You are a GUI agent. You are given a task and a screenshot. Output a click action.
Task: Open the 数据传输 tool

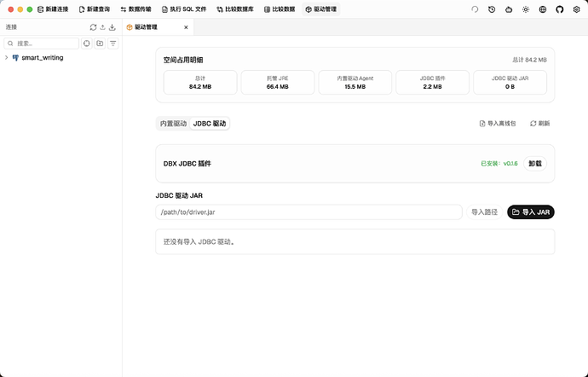135,9
